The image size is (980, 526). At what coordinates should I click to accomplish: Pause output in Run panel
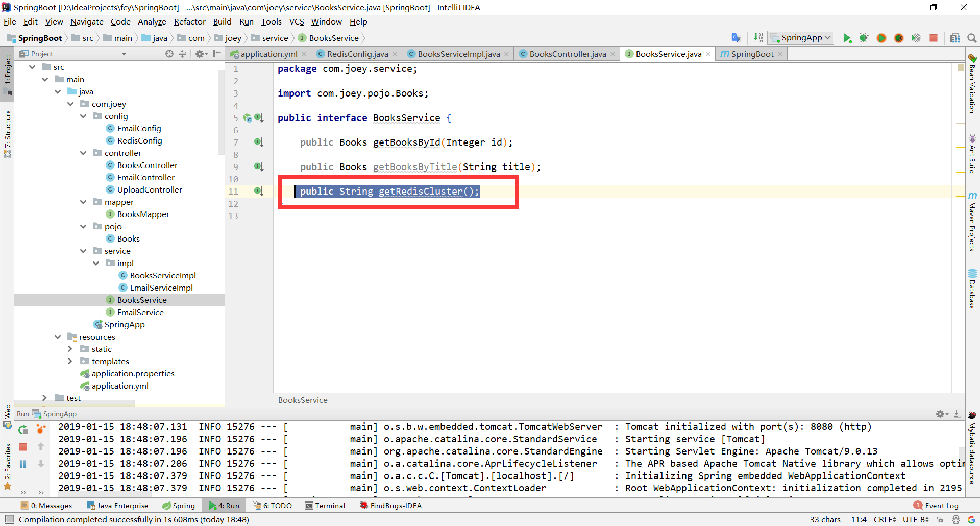tap(23, 464)
